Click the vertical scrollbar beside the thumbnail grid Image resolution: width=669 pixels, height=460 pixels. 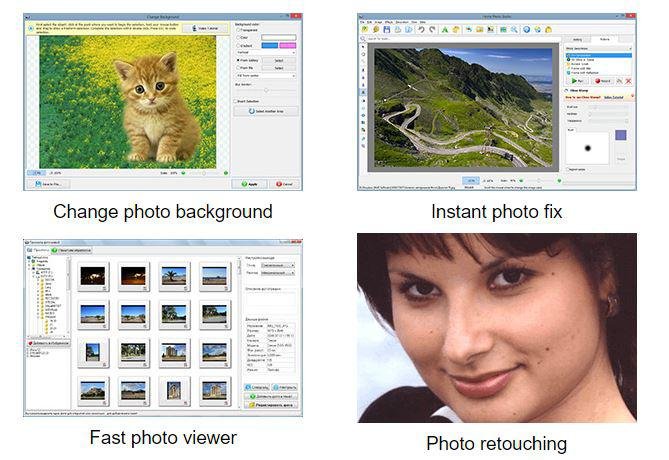239,333
